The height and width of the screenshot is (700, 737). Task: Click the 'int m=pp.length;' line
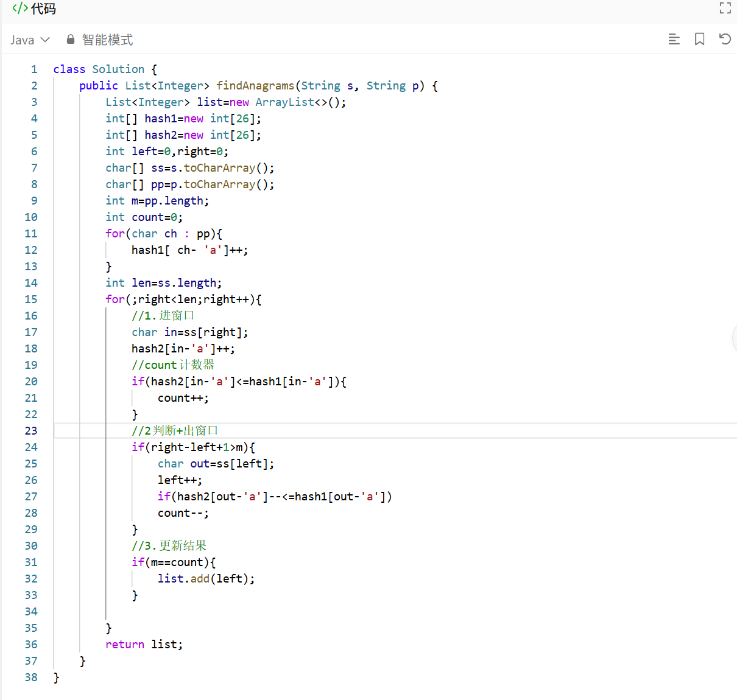click(157, 201)
